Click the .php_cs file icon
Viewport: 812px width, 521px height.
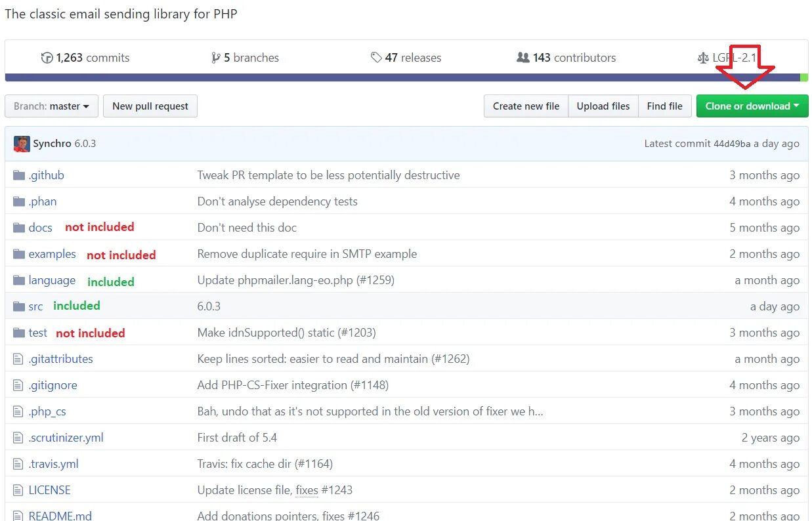(18, 411)
